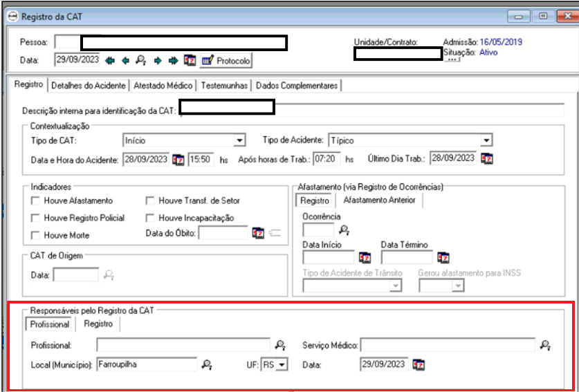Open calendar icon for Último Dia Trab.
Image resolution: width=579 pixels, height=392 pixels.
point(486,158)
